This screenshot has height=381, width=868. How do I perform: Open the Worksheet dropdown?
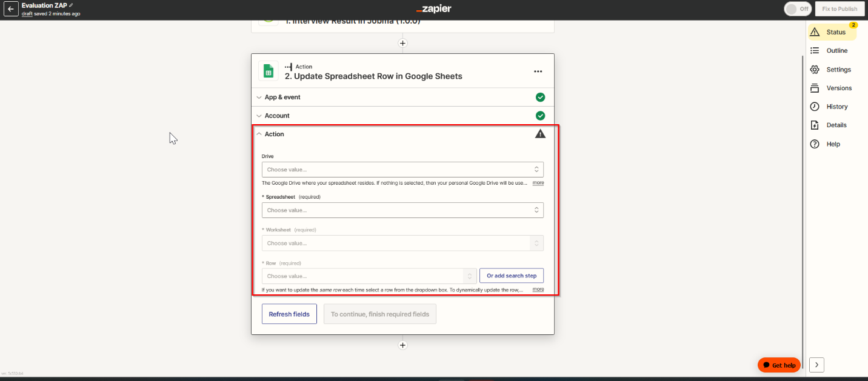point(402,243)
